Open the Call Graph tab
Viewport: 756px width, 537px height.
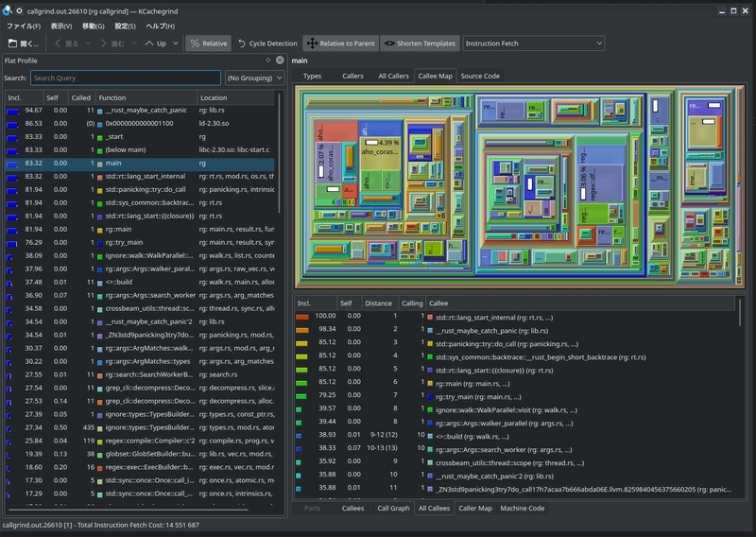tap(393, 508)
